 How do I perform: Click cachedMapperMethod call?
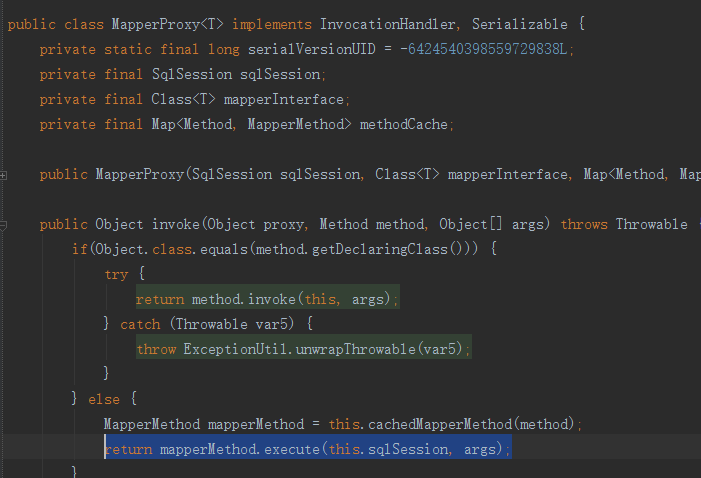pyautogui.click(x=440, y=424)
